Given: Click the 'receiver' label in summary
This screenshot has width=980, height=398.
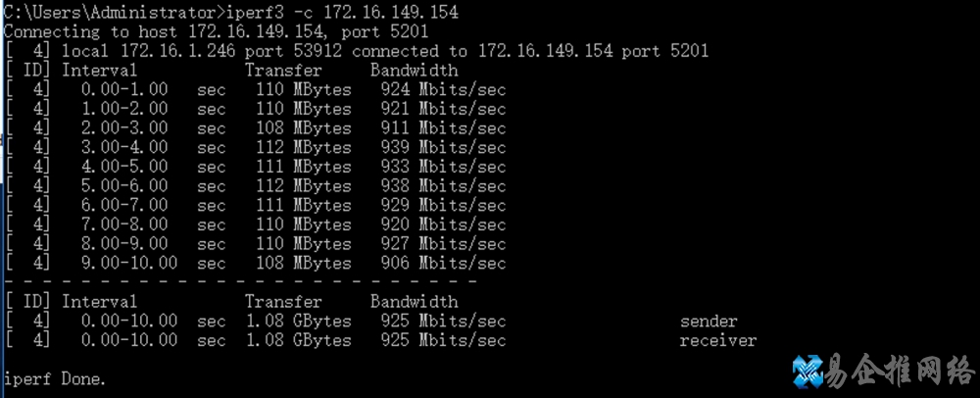Looking at the screenshot, I should tap(717, 340).
